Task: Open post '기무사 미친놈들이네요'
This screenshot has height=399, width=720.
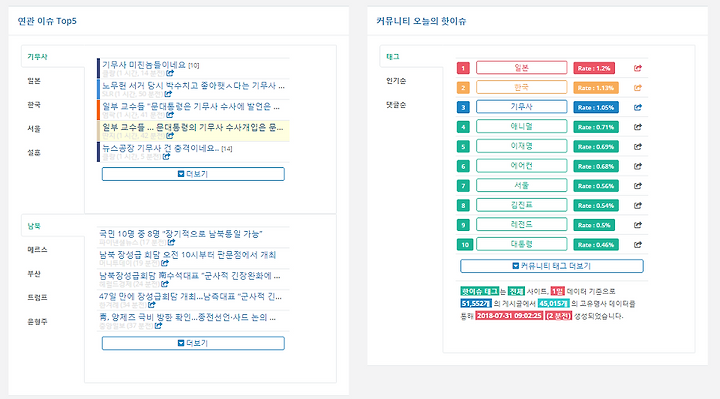Action: coord(144,65)
